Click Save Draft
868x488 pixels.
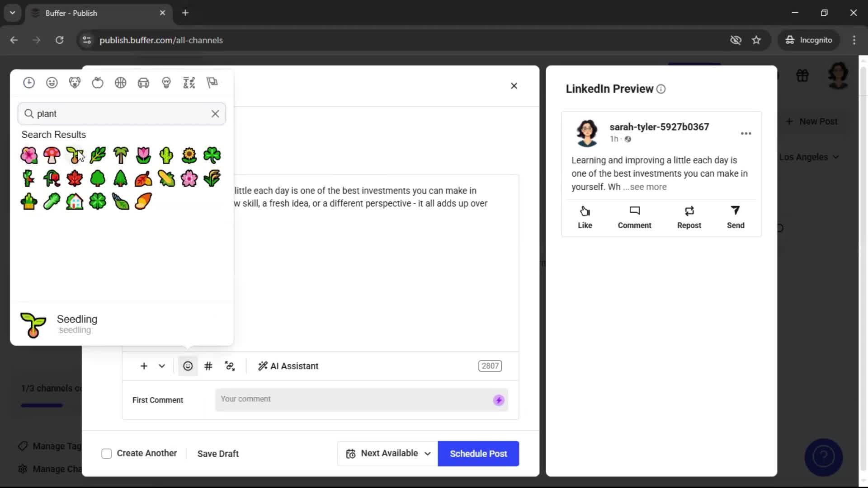tap(218, 453)
